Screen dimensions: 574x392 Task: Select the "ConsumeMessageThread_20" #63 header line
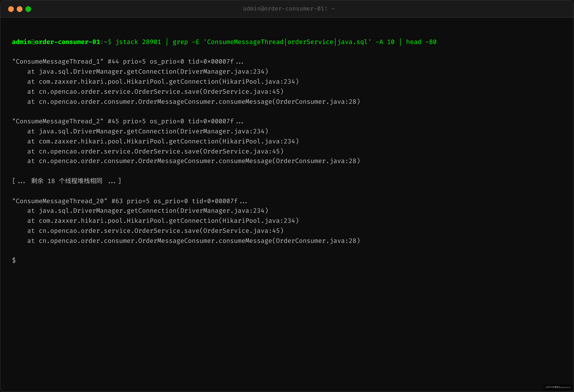(x=130, y=201)
